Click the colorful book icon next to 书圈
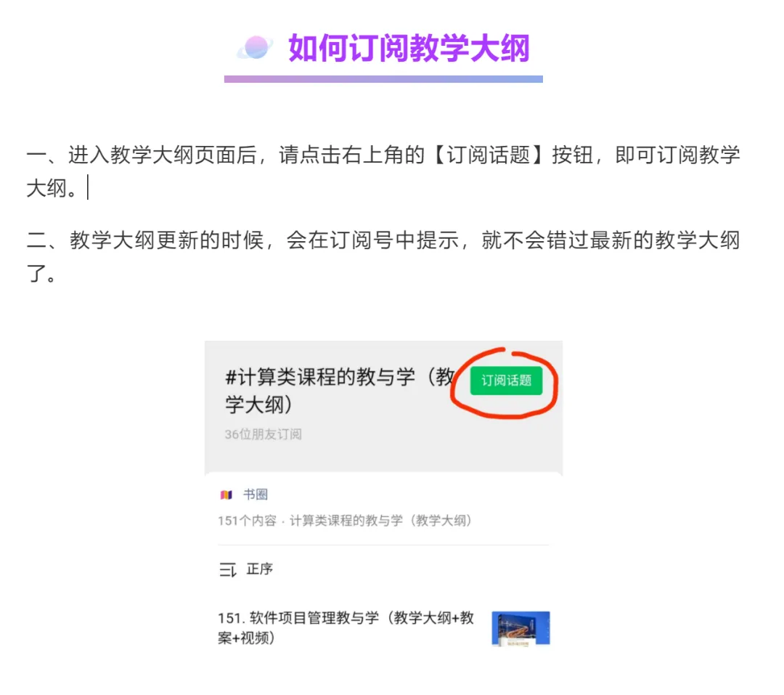The width and height of the screenshot is (784, 695). tap(226, 495)
